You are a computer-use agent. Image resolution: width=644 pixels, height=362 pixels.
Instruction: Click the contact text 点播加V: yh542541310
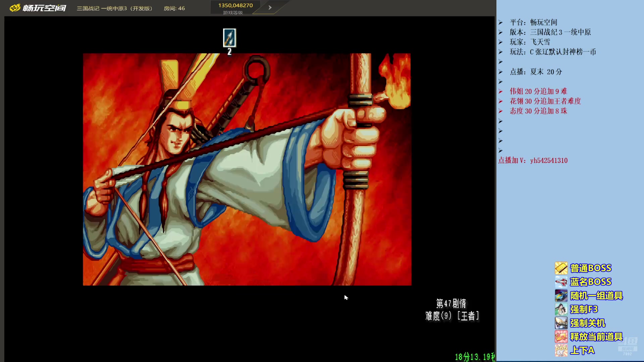coord(533,161)
